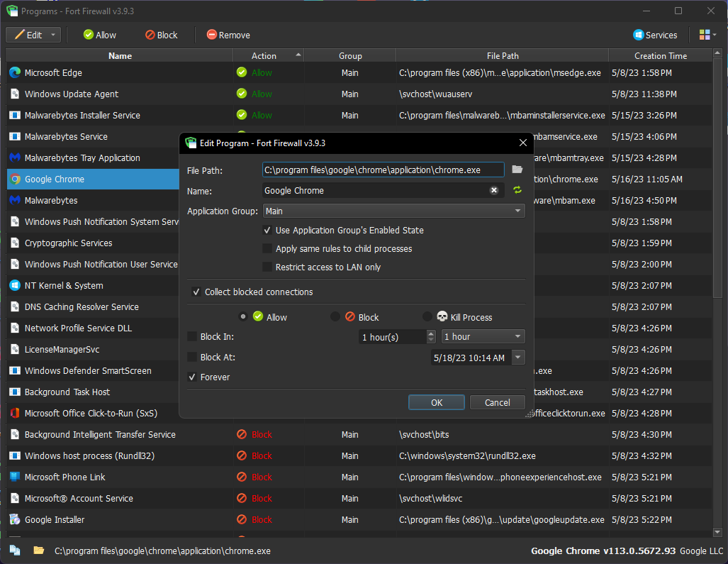Screen dimensions: 728x564
Task: Click the Name input field
Action: (x=376, y=190)
